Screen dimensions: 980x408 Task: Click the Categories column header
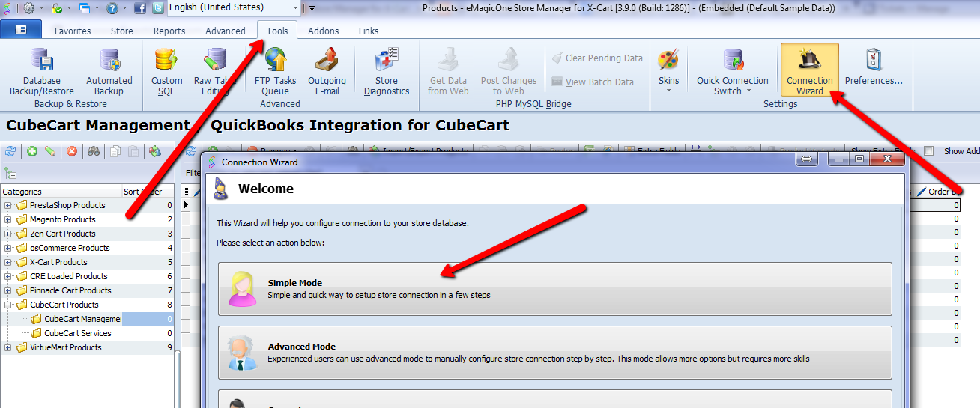click(61, 192)
